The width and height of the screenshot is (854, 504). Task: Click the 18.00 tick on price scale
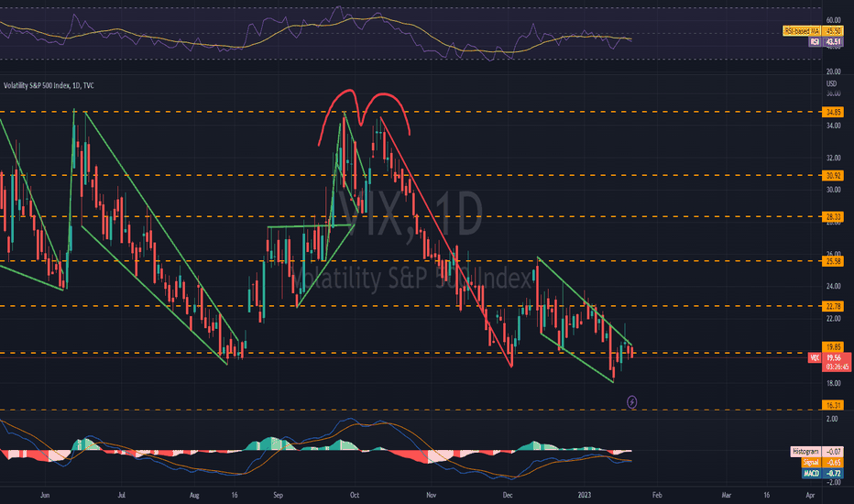tap(833, 383)
